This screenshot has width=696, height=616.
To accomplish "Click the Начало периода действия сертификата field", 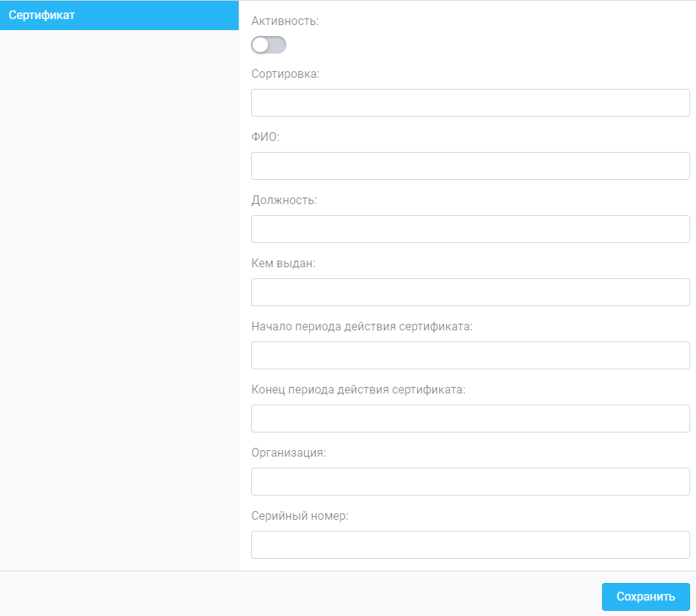I will click(470, 355).
